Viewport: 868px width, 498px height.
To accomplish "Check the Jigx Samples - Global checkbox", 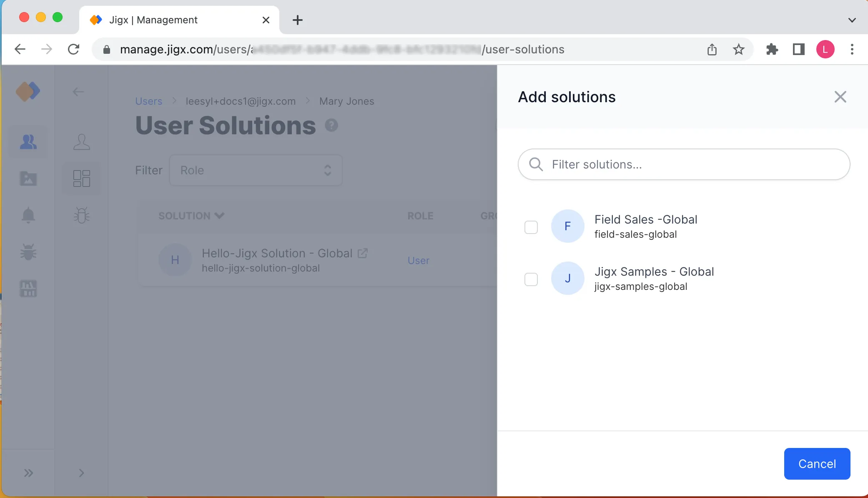I will (x=531, y=279).
